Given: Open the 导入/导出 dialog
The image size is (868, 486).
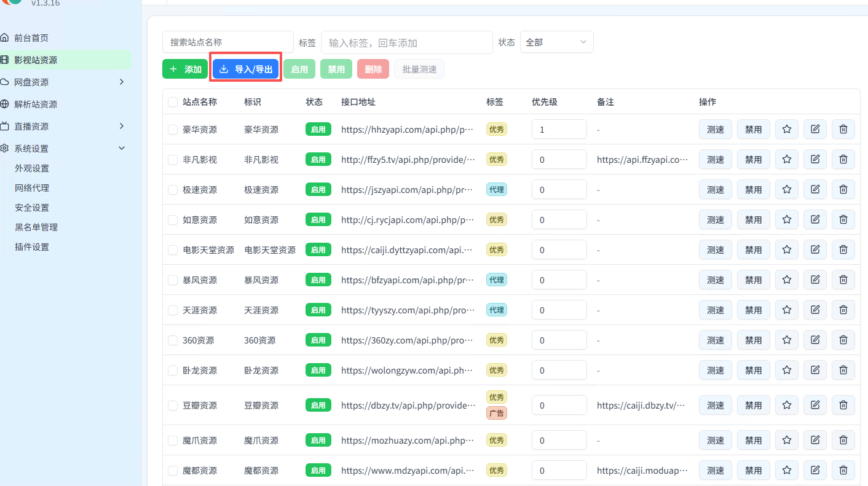Looking at the screenshot, I should (245, 69).
